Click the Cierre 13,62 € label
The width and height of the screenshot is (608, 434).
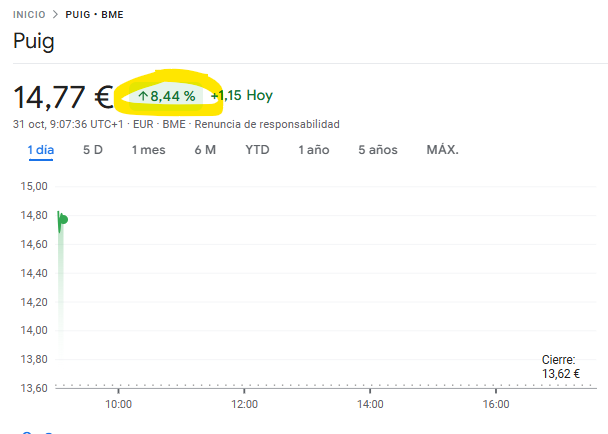pyautogui.click(x=561, y=366)
